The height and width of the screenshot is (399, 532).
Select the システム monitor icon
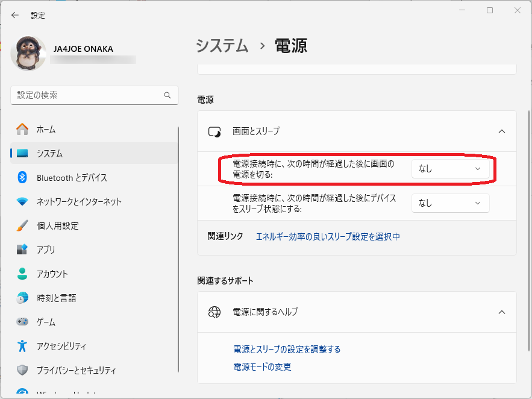(22, 153)
